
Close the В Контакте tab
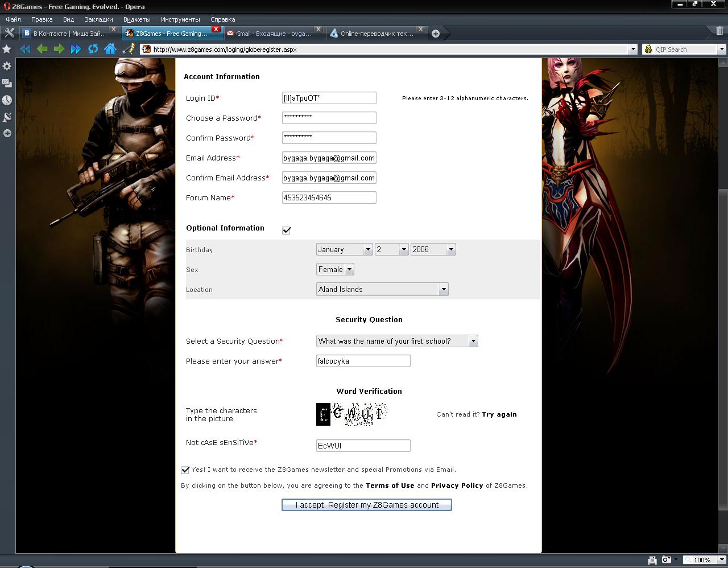click(114, 29)
